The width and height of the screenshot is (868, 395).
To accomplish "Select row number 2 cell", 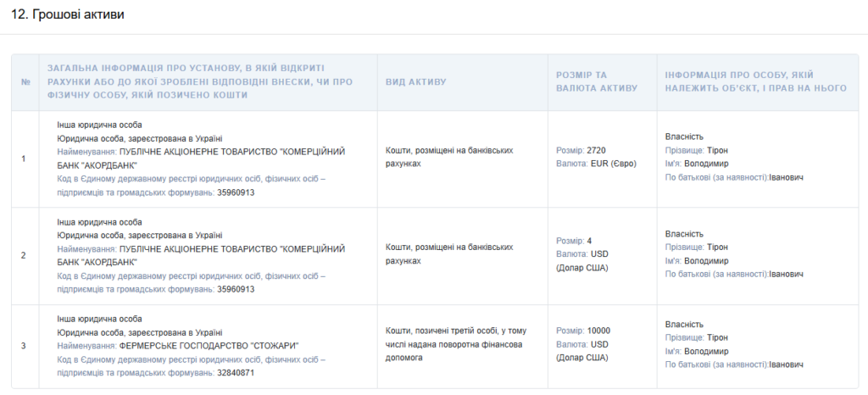I will 24,255.
